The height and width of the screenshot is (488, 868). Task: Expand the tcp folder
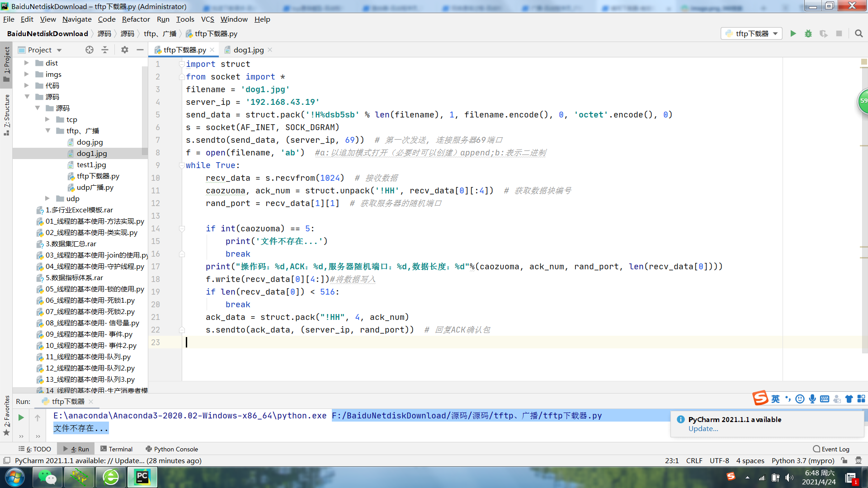click(x=47, y=119)
